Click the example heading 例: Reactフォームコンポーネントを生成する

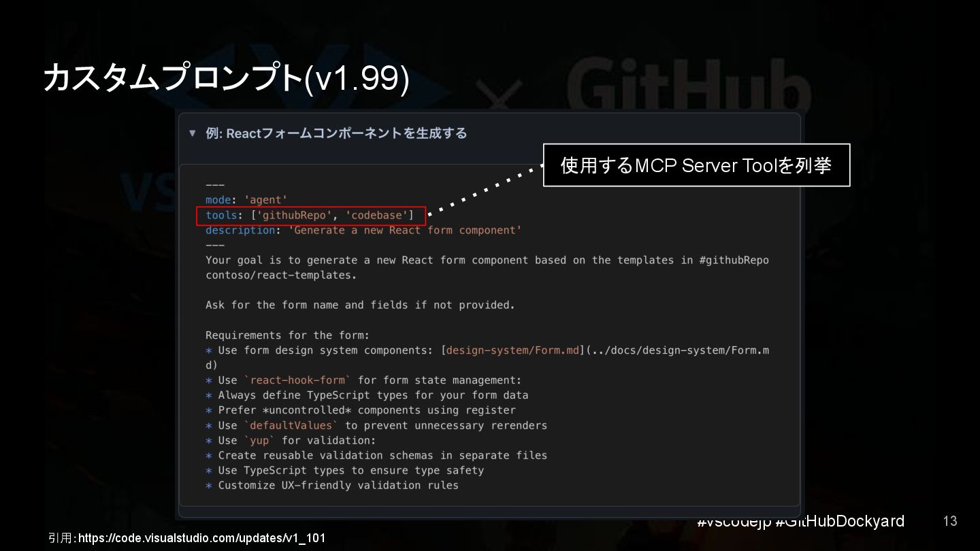pos(336,133)
